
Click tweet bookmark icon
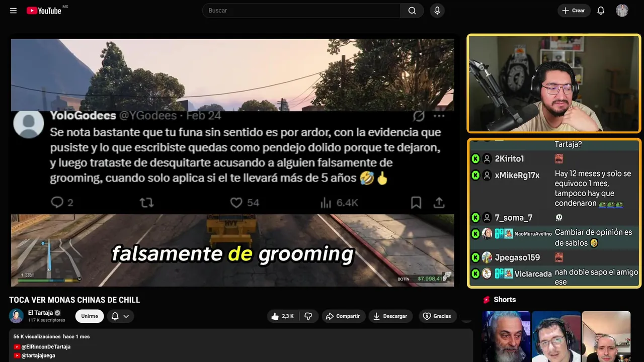(416, 203)
